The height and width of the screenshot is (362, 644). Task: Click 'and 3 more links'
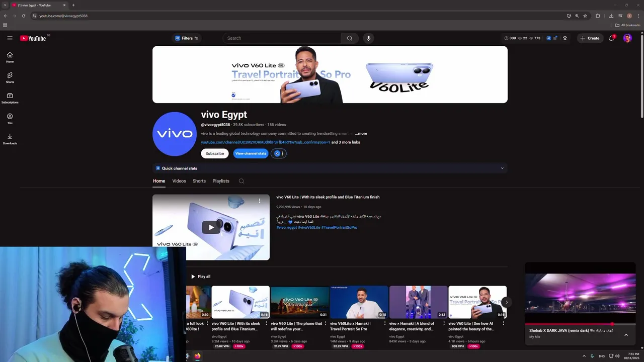pos(346,142)
